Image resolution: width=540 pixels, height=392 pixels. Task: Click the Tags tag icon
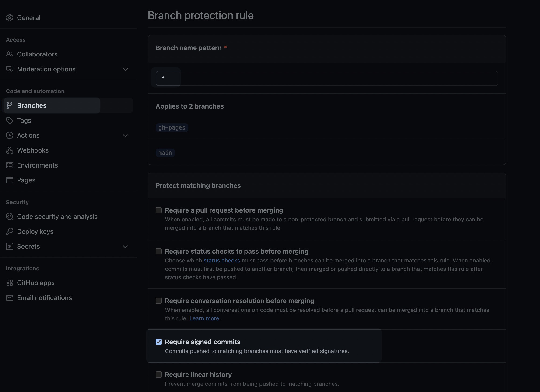click(10, 120)
